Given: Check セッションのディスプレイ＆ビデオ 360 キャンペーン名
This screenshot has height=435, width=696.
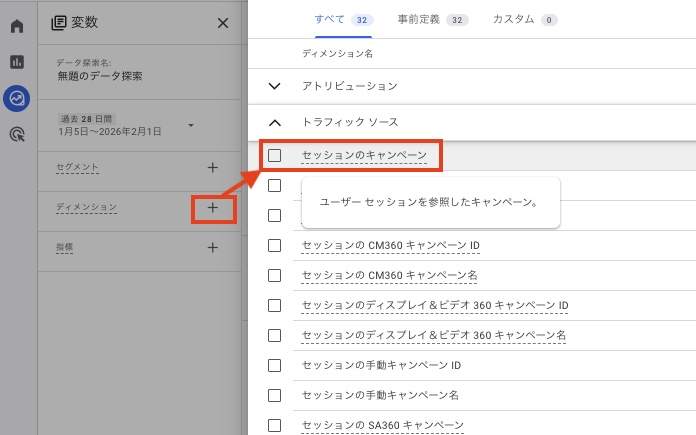Looking at the screenshot, I should click(274, 335).
